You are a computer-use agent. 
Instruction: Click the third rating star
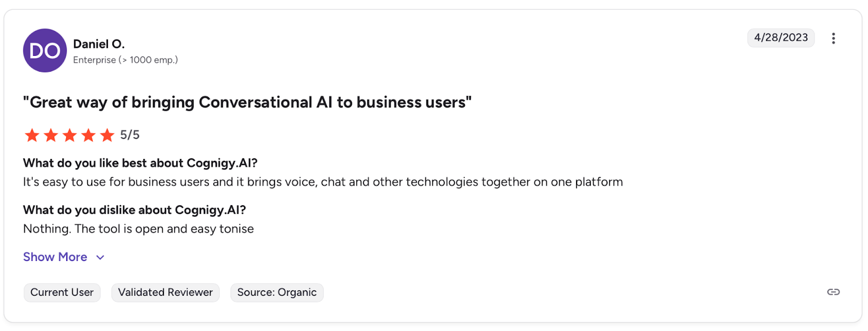click(x=69, y=135)
